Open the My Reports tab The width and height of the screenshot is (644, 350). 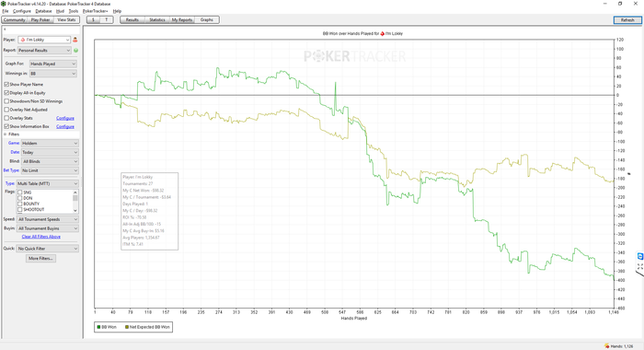pyautogui.click(x=182, y=19)
